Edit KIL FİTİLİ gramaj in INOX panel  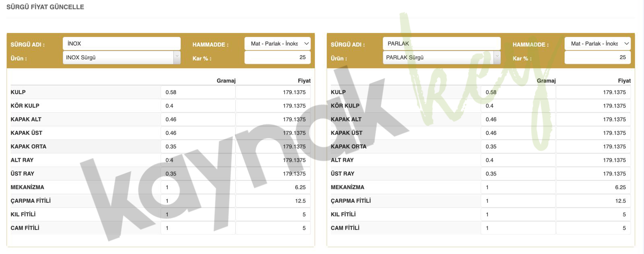pyautogui.click(x=198, y=215)
